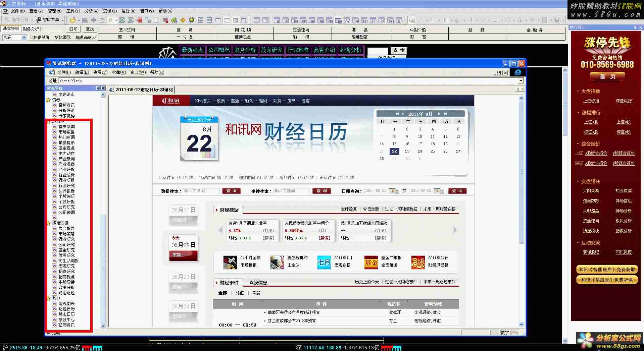
Task: Click the yellow diamond warning toolbar icon
Action: [183, 20]
